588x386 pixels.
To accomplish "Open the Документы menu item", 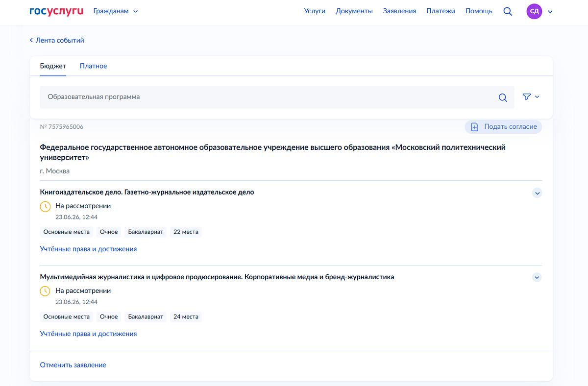I will point(354,11).
